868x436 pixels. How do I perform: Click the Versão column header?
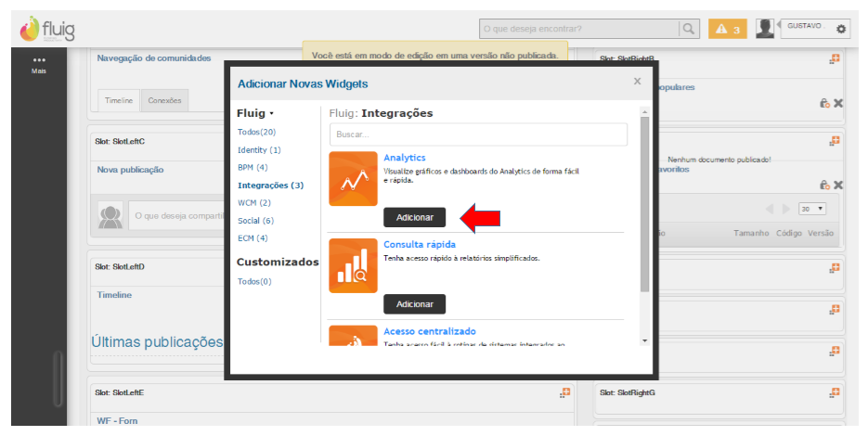821,233
